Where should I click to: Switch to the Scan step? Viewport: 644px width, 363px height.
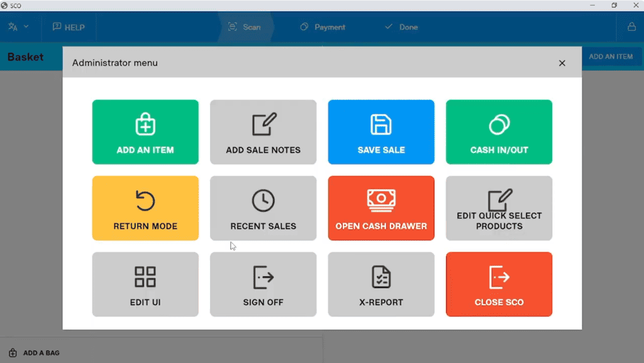click(x=245, y=27)
